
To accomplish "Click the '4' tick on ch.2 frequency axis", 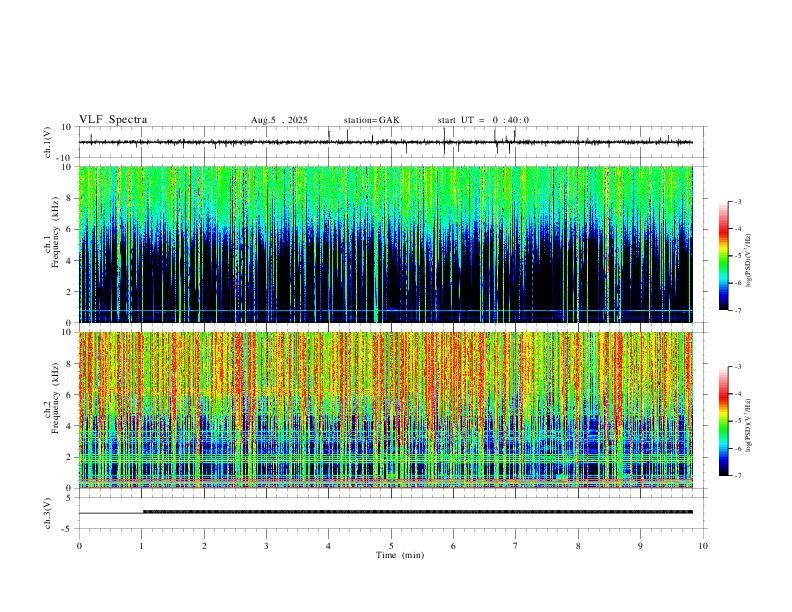I will [x=70, y=426].
